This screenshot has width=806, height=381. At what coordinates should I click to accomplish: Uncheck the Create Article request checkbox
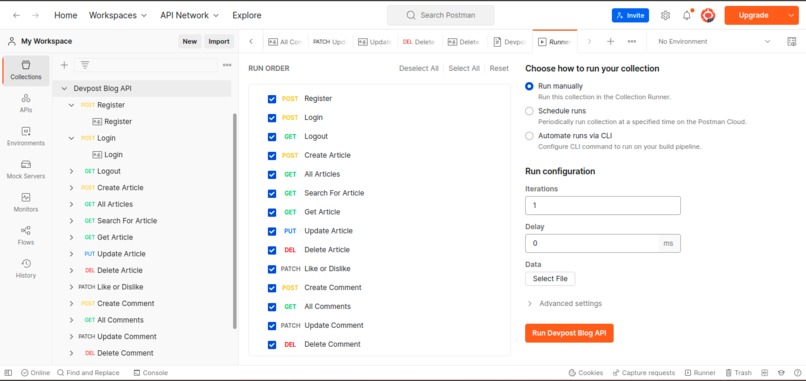pyautogui.click(x=272, y=156)
